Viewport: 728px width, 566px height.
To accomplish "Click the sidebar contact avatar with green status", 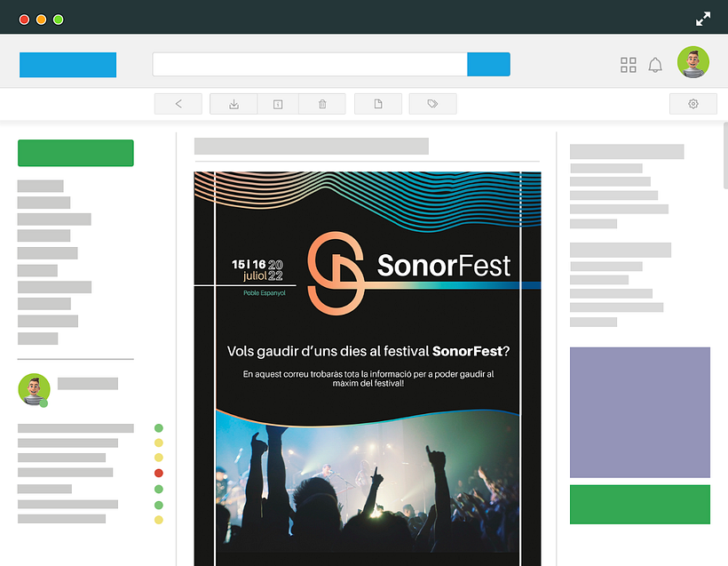I will click(34, 389).
